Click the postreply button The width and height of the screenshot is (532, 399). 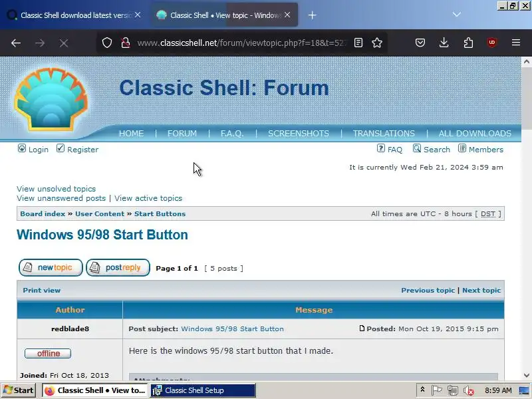point(118,268)
